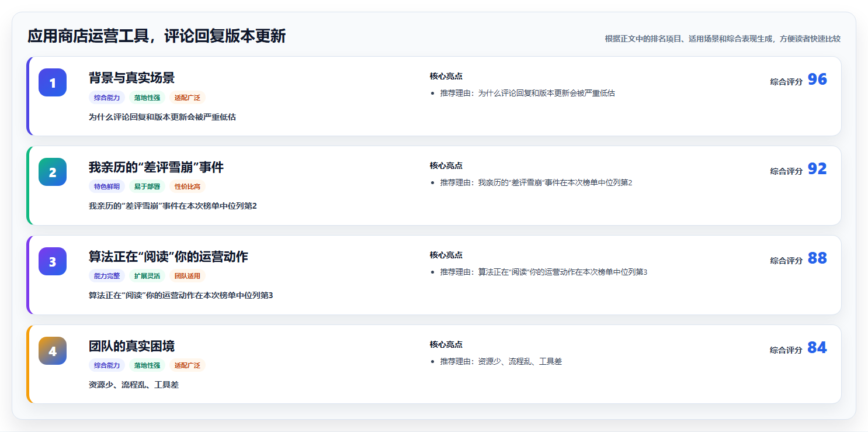The image size is (868, 432).
Task: Click the rank 3 number badge
Action: click(x=53, y=261)
